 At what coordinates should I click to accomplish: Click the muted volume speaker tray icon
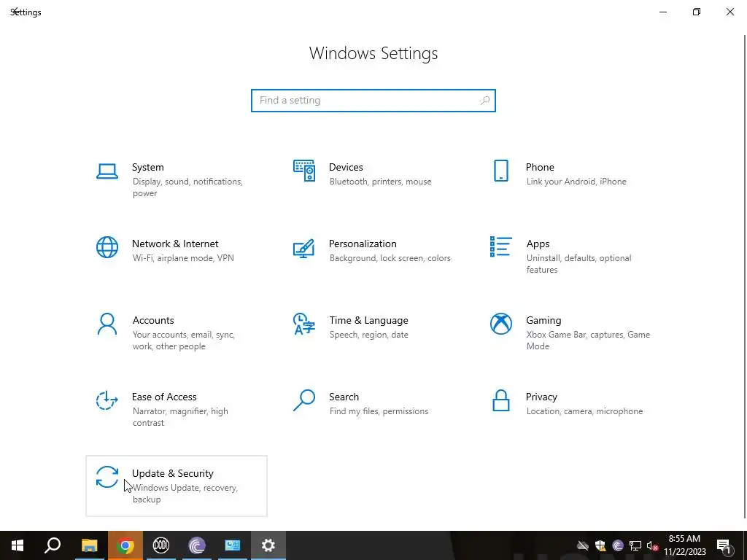click(652, 545)
